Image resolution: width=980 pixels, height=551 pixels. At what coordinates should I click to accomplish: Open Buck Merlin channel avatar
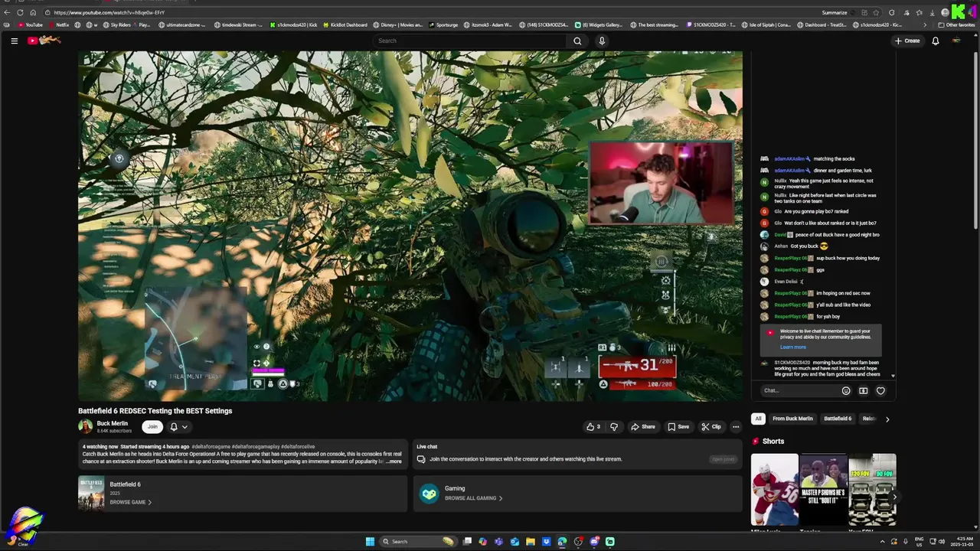click(x=85, y=426)
